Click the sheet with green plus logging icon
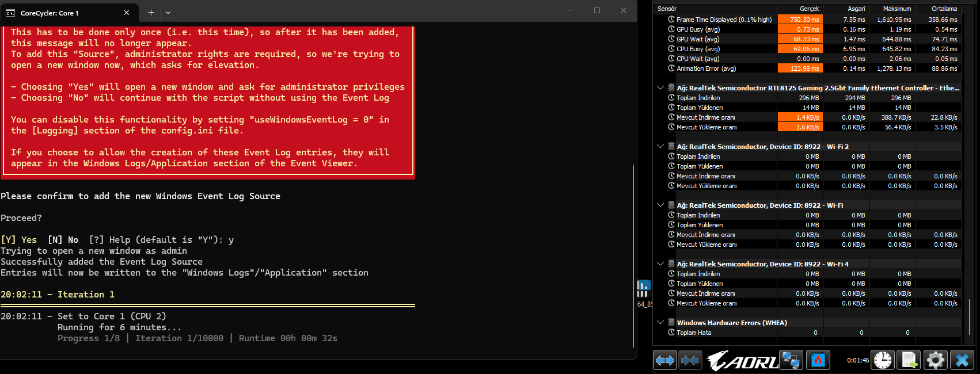980x374 pixels. [x=909, y=360]
